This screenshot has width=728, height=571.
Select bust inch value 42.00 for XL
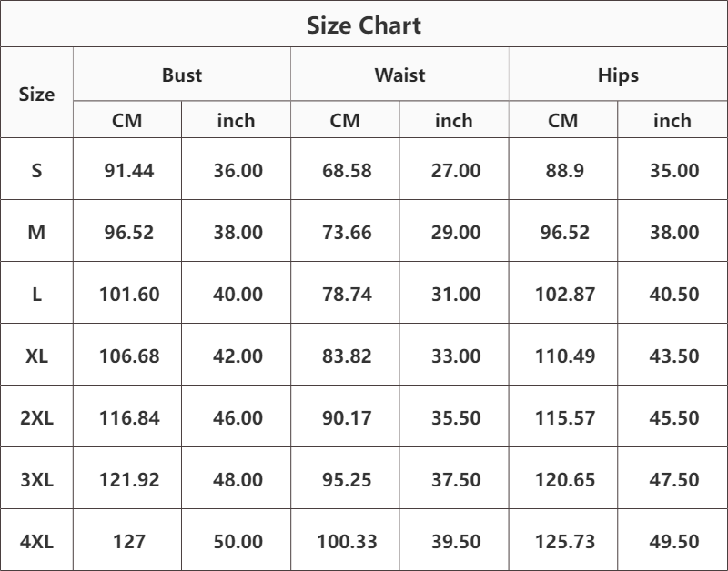click(x=238, y=356)
